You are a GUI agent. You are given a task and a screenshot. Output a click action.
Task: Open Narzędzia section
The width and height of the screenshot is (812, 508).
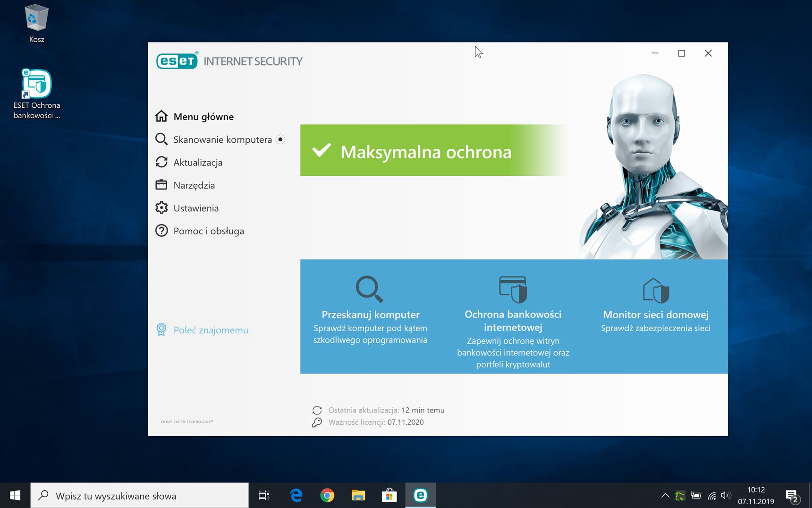click(x=185, y=185)
